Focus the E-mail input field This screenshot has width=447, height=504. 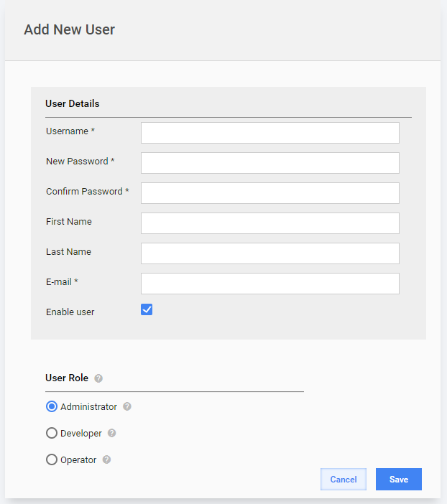(x=270, y=284)
